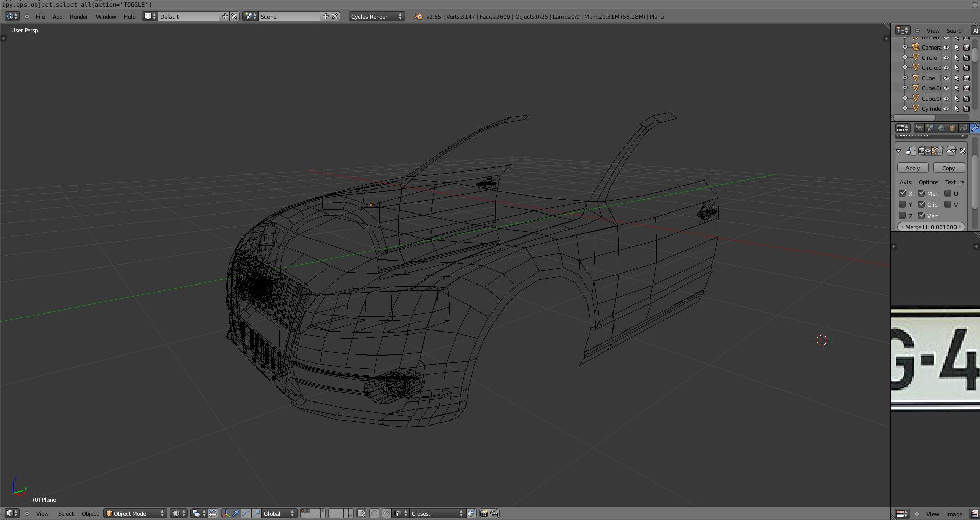Click the Copy modifier button
Viewport: 980px width, 520px height.
coord(948,168)
